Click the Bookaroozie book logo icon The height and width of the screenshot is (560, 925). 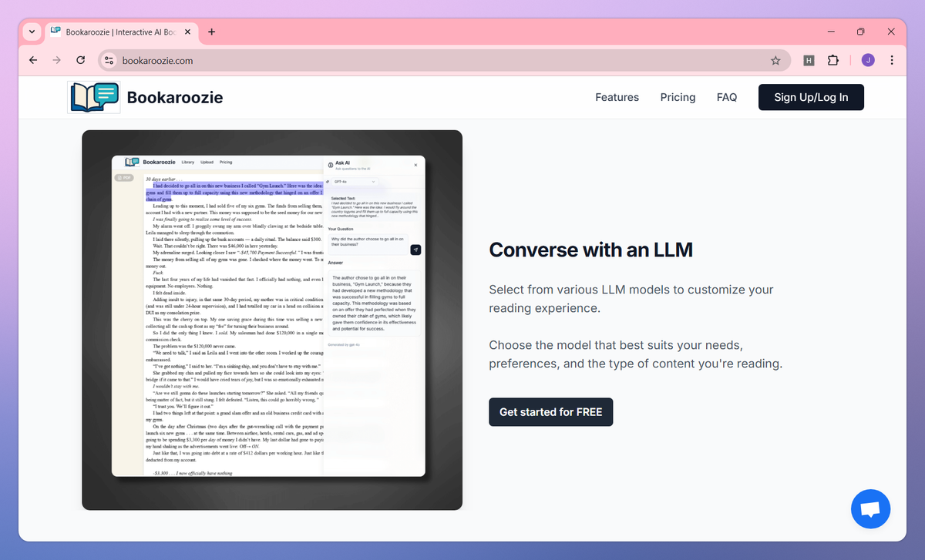[x=94, y=97]
